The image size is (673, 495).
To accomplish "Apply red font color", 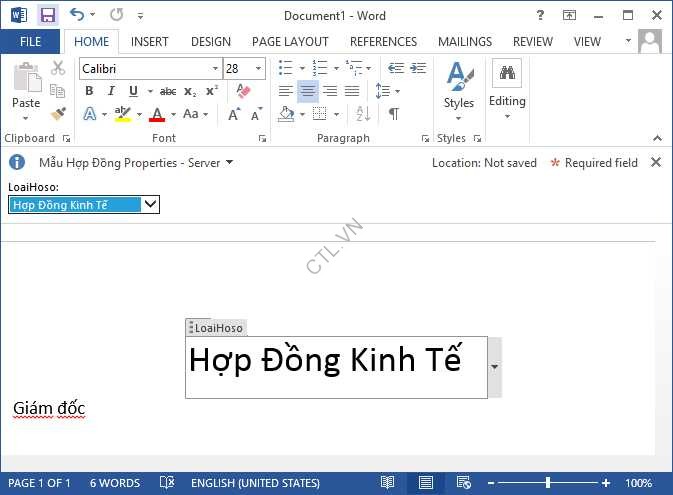I will click(x=157, y=114).
